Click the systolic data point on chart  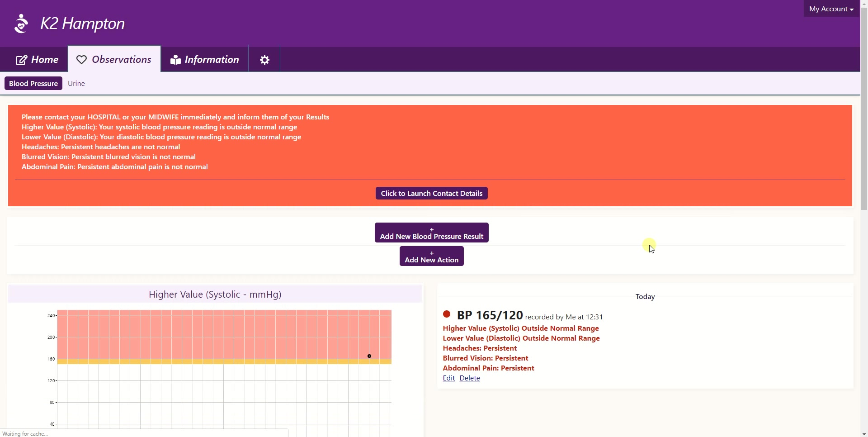(369, 356)
